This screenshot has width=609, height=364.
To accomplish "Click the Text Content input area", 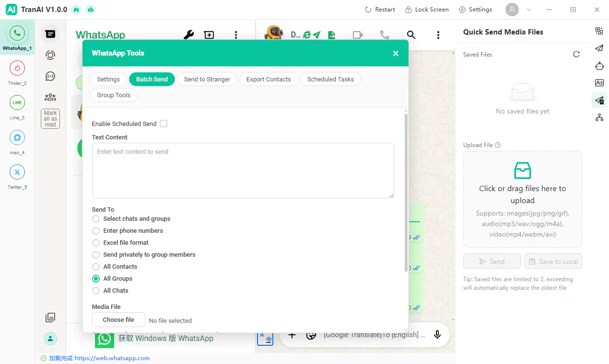I will (x=243, y=171).
